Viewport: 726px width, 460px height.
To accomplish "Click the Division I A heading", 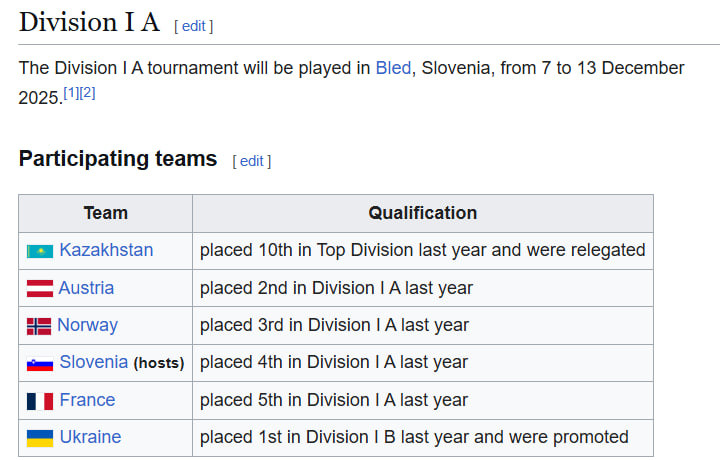I will (89, 22).
